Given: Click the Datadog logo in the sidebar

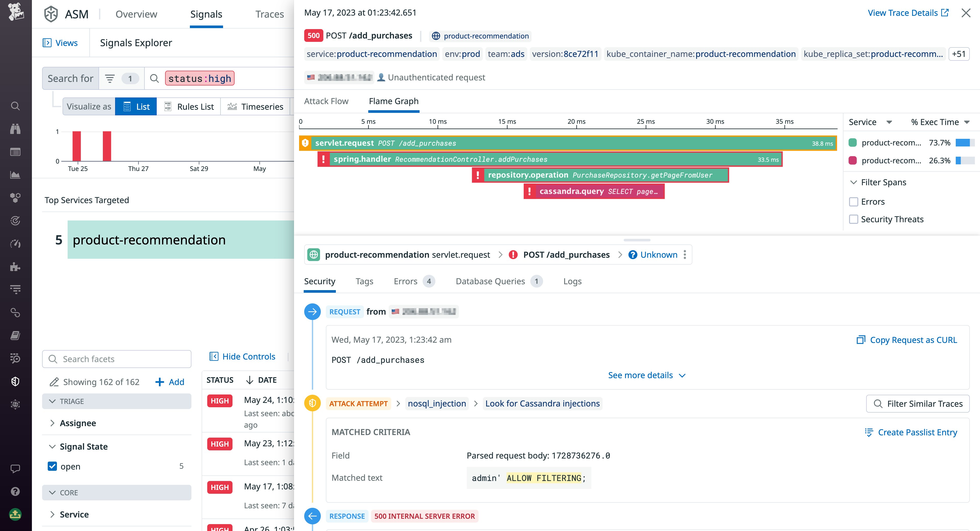Looking at the screenshot, I should click(16, 12).
